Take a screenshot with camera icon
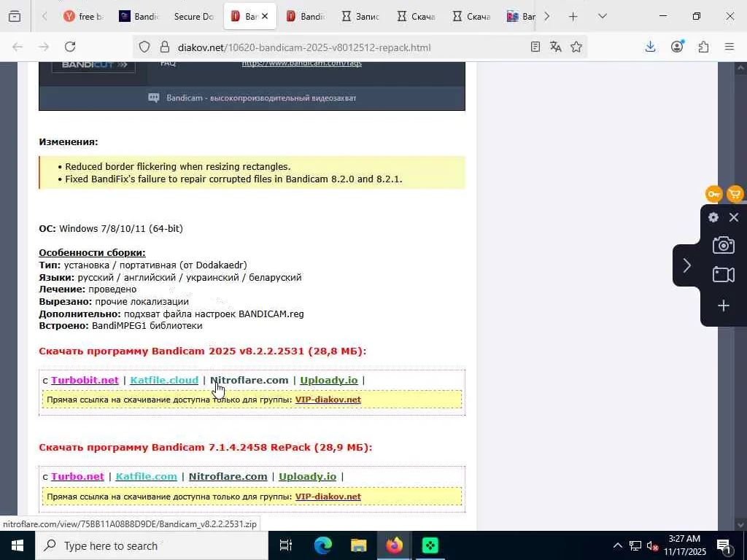Viewport: 747px width, 560px height. (723, 245)
